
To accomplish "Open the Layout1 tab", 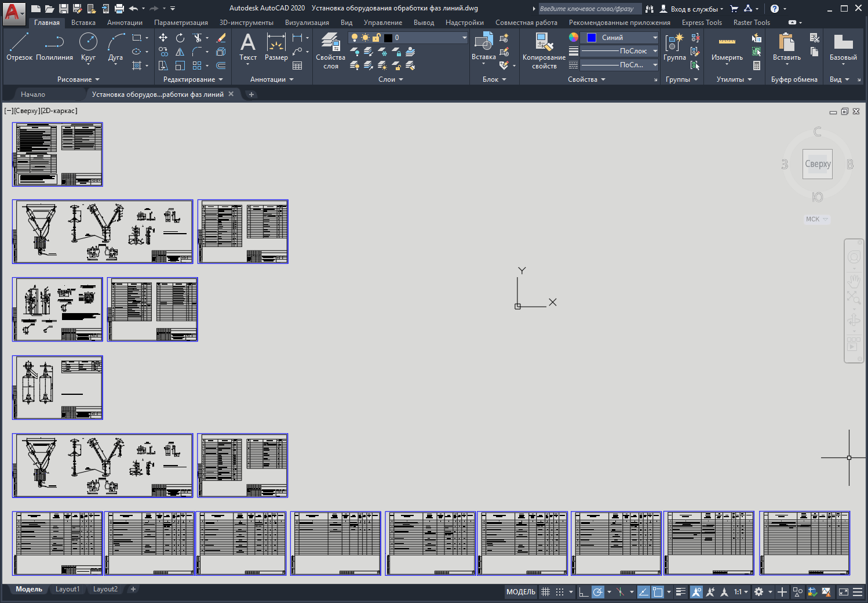I will [x=67, y=589].
